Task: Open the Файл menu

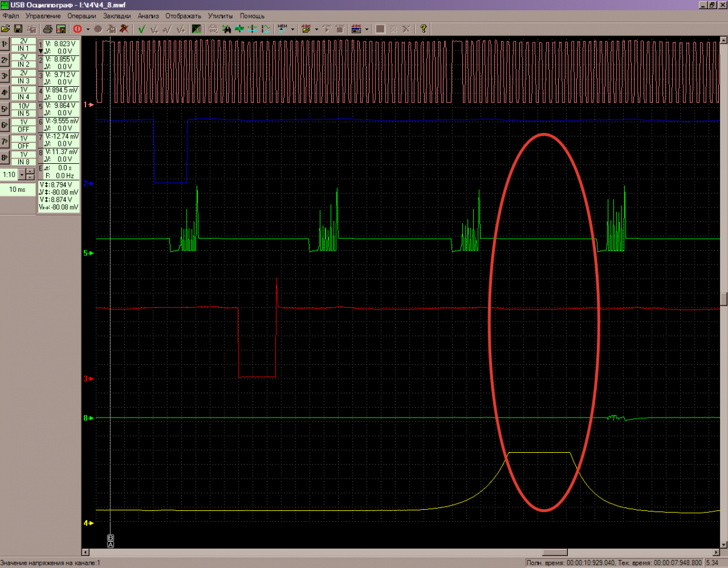Action: click(11, 15)
